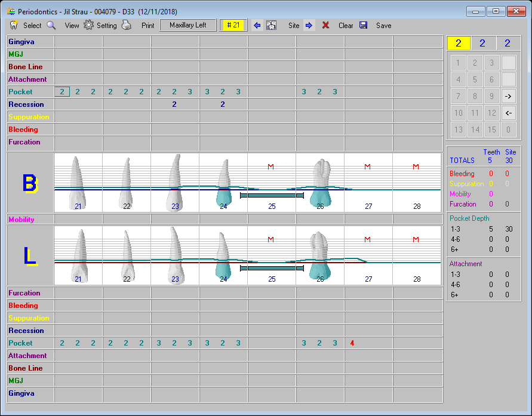The image size is (532, 416).
Task: Click the teeth icon beside the left arrow
Action: (272, 26)
